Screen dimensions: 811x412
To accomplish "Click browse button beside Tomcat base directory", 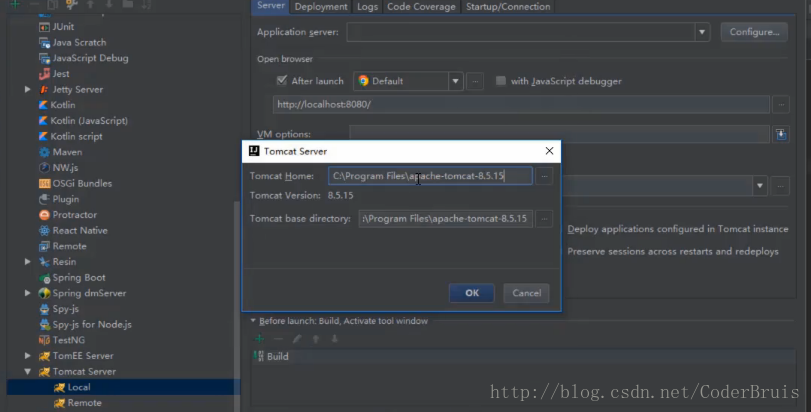I will 544,219.
